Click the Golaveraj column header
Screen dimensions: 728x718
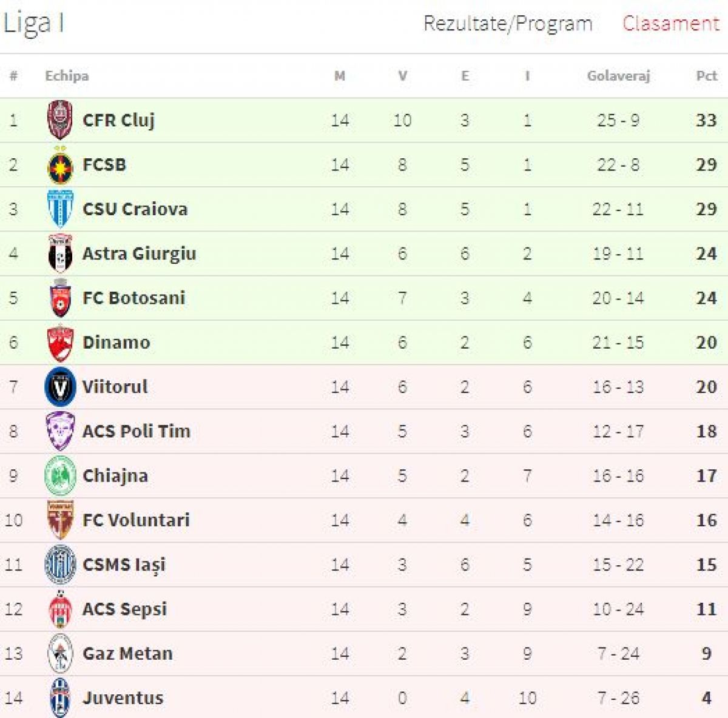(x=618, y=76)
